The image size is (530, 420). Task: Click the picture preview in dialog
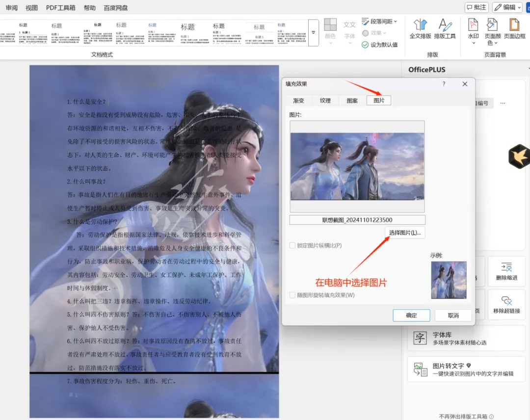pos(357,166)
